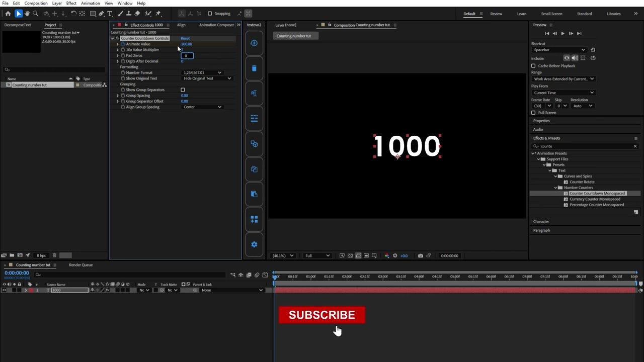Jump to first frame in Preview panel

tap(547, 33)
